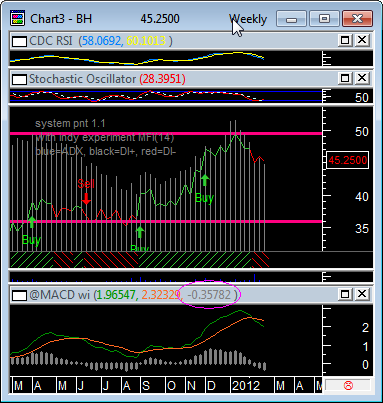Click the red sad face icon at bottom right
The width and height of the screenshot is (383, 403).
tap(348, 386)
